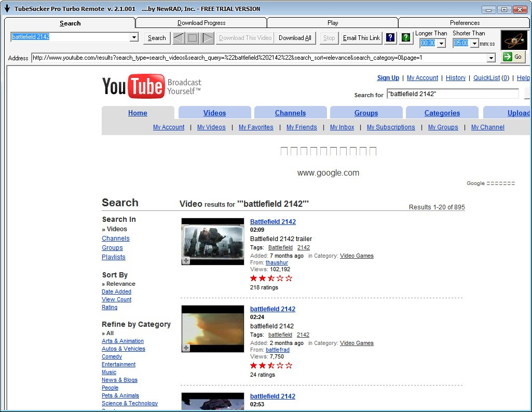Refine results by Pets & Animals

(120, 396)
